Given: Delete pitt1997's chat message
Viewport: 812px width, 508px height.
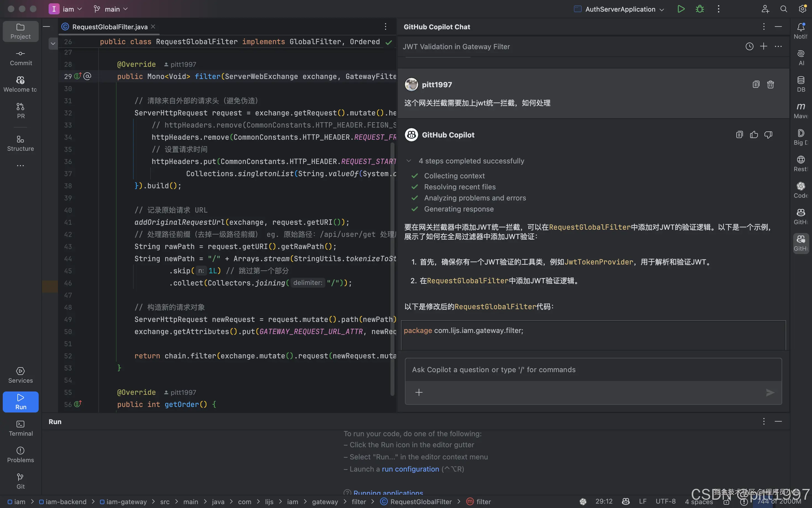Looking at the screenshot, I should click(770, 85).
